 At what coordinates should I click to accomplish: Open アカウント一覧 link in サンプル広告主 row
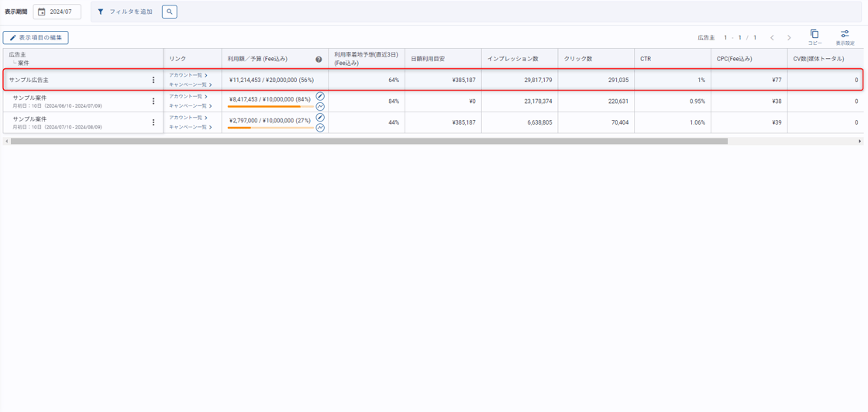[x=188, y=75]
